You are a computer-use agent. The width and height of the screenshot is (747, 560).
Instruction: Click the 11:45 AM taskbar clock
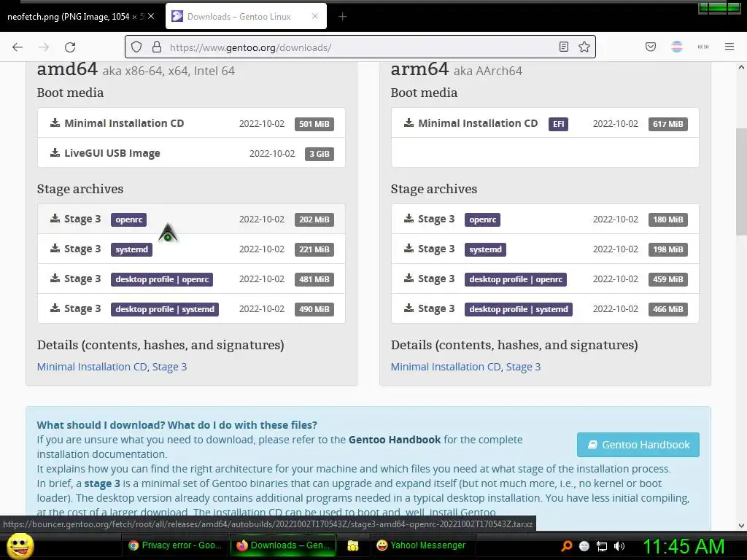pyautogui.click(x=684, y=546)
